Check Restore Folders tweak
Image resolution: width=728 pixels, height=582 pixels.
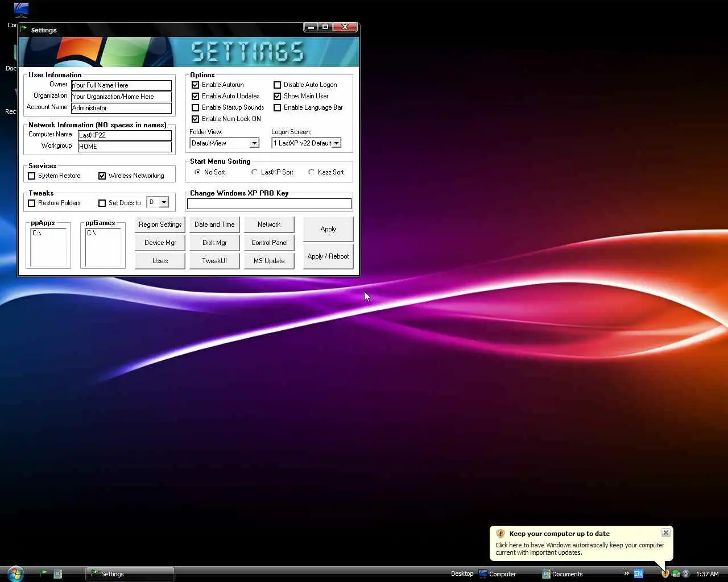pyautogui.click(x=31, y=203)
